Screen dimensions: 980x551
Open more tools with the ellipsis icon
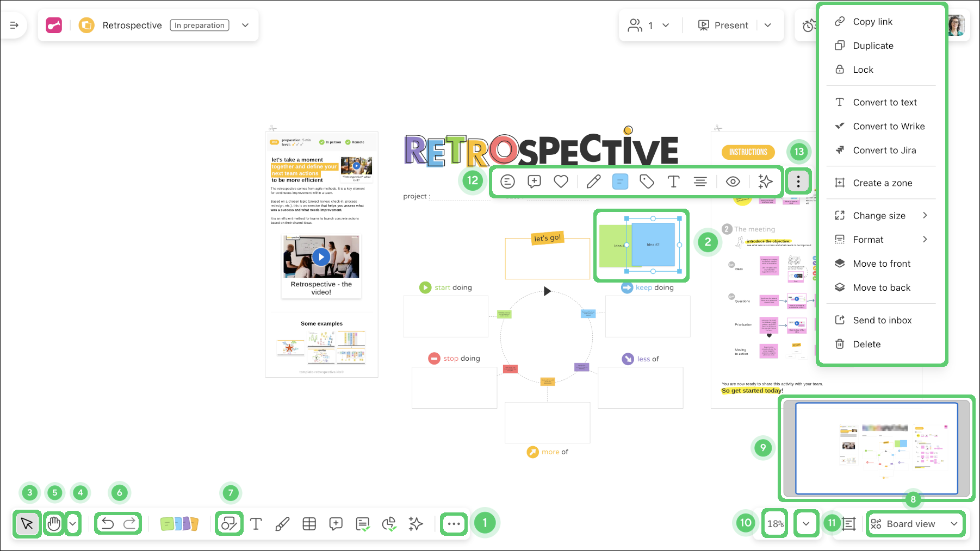[x=454, y=523]
